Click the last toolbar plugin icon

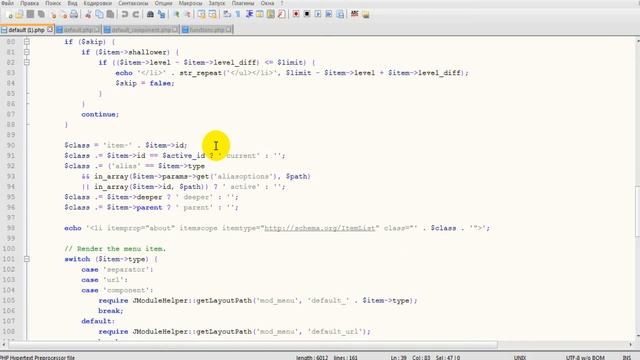tap(366, 15)
